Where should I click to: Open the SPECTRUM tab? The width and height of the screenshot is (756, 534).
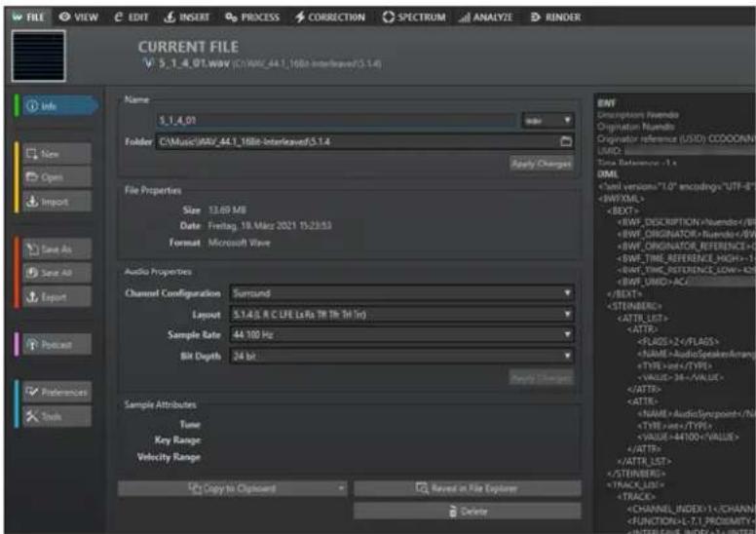pos(414,18)
